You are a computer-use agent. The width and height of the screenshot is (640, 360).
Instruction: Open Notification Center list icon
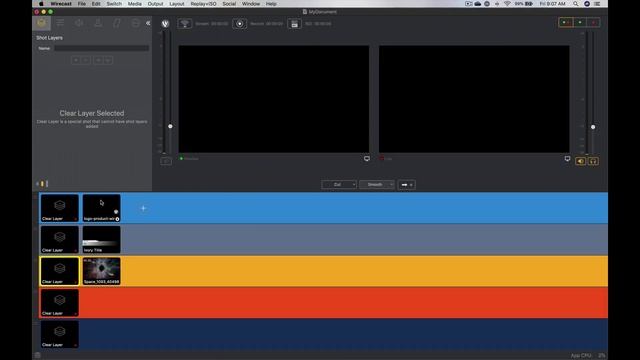(x=598, y=4)
